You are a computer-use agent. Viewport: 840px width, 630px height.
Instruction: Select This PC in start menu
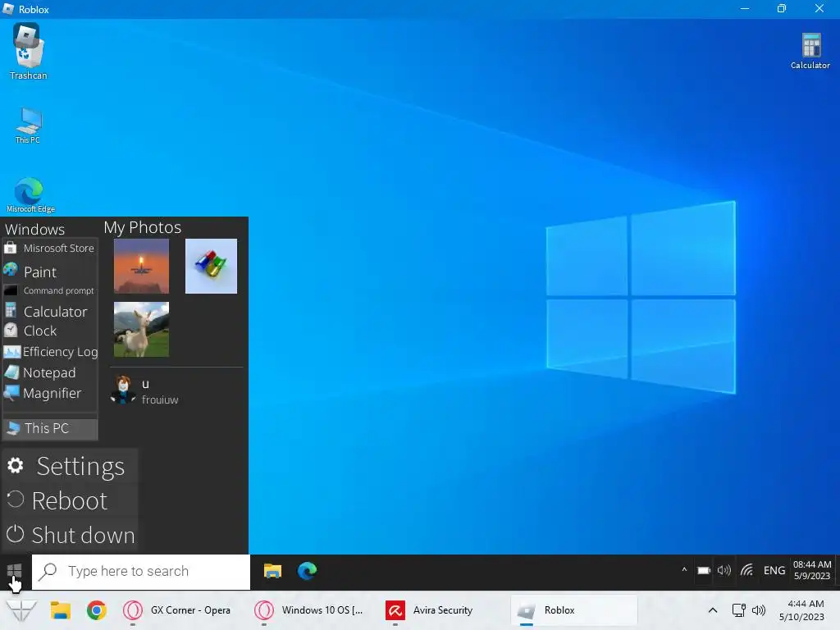coord(50,428)
